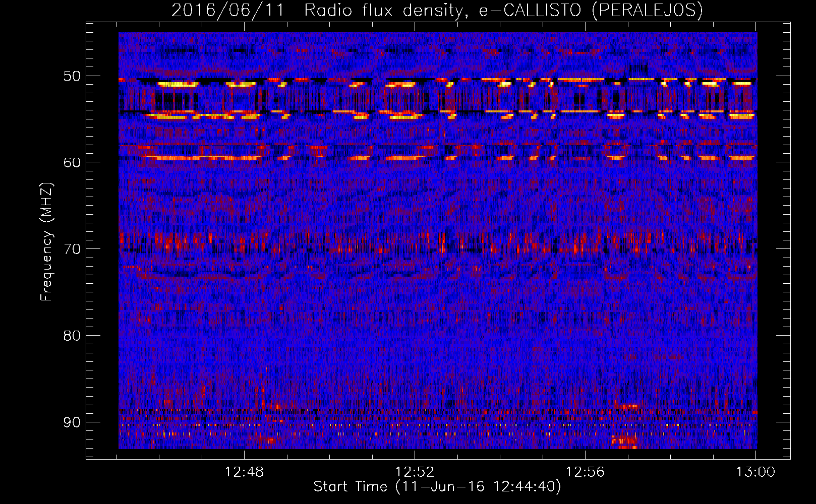Click the 90 frequency tick label
The width and height of the screenshot is (816, 504).
pyautogui.click(x=72, y=422)
